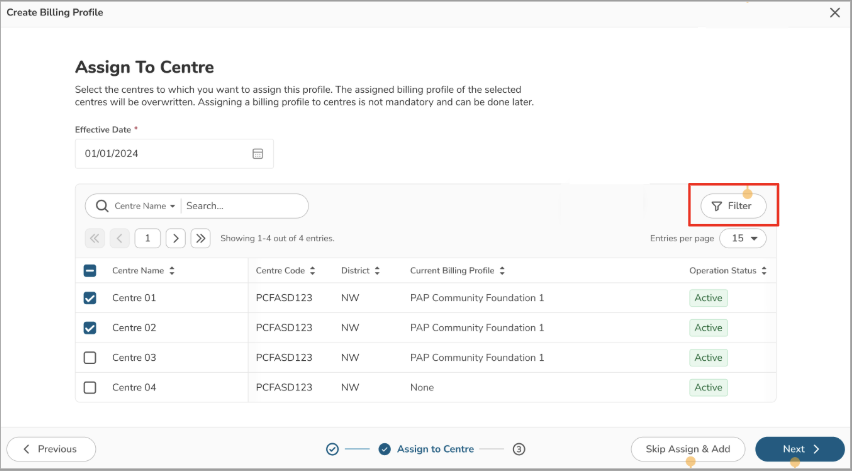Screen dimensions: 852x472
Task: Uncheck the Centre 01 checkbox
Action: point(90,298)
